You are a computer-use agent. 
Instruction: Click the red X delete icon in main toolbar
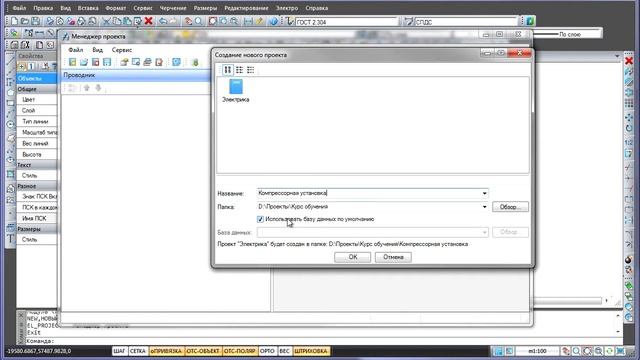[149, 21]
